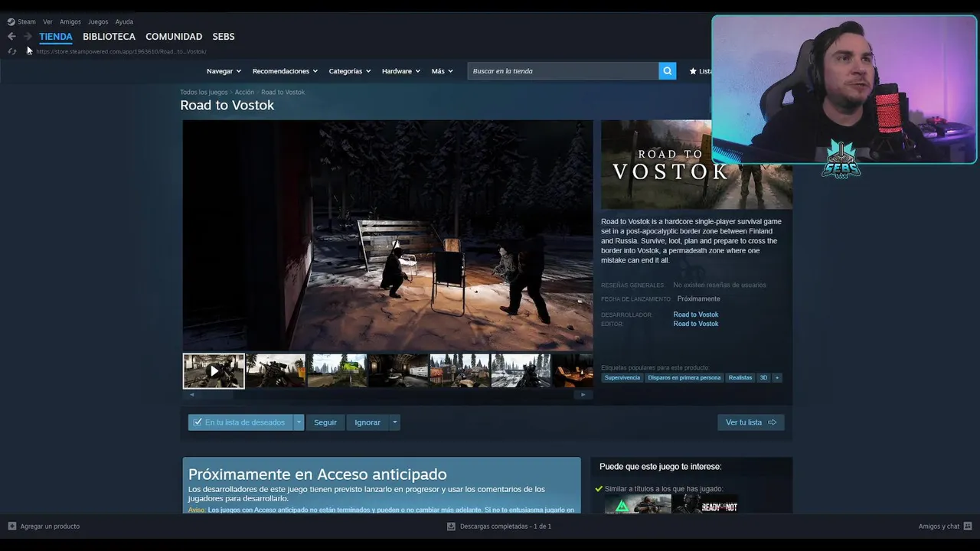
Task: Open the Recomendaciones dropdown
Action: [x=286, y=71]
